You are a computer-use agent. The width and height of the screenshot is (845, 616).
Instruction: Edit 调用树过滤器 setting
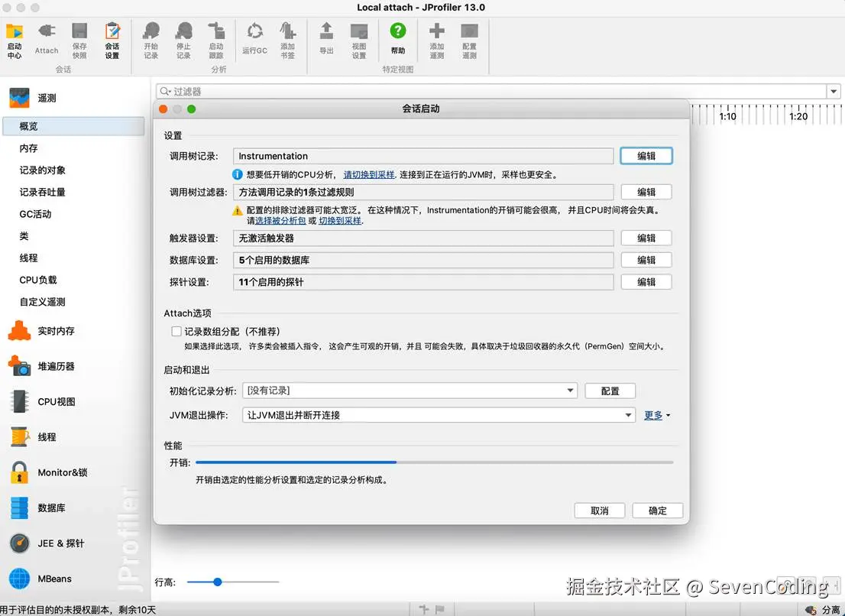click(x=646, y=192)
